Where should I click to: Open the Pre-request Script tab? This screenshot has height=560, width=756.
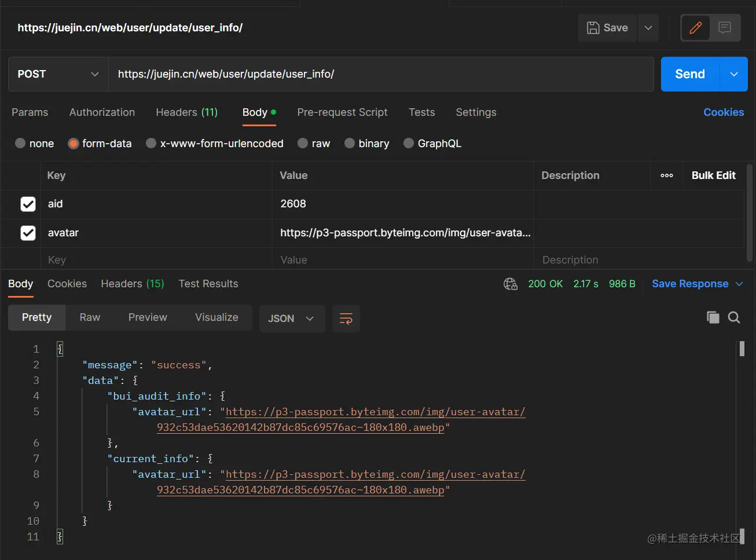point(342,112)
